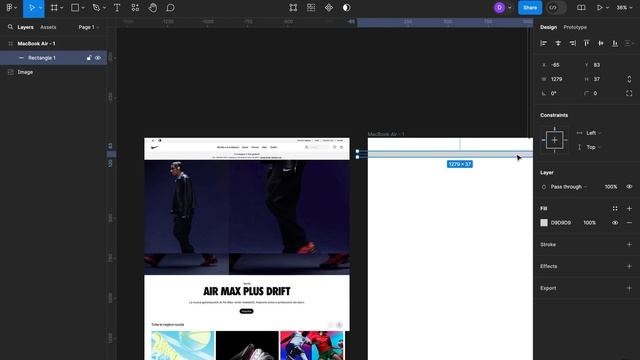The image size is (640, 360).
Task: Open the 36% zoom dropdown
Action: point(624,8)
